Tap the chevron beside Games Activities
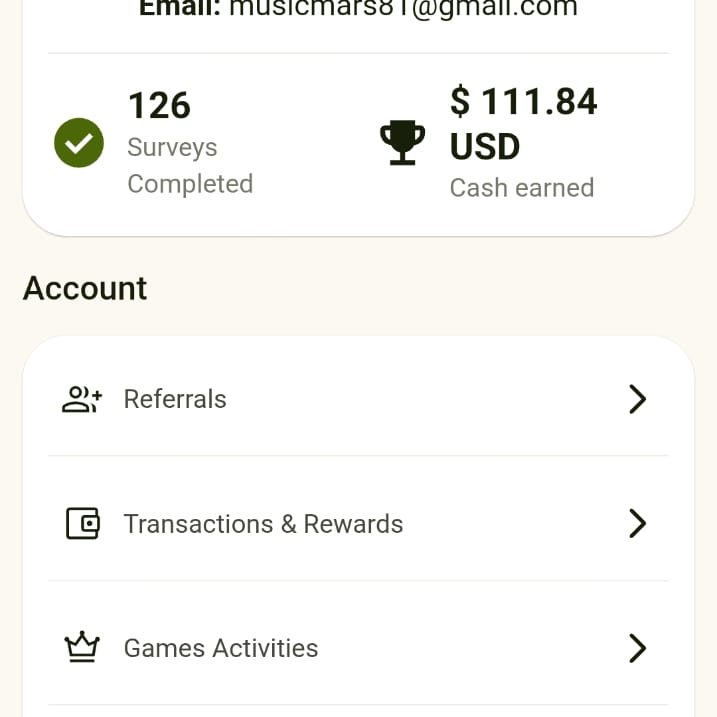 pyautogui.click(x=637, y=648)
